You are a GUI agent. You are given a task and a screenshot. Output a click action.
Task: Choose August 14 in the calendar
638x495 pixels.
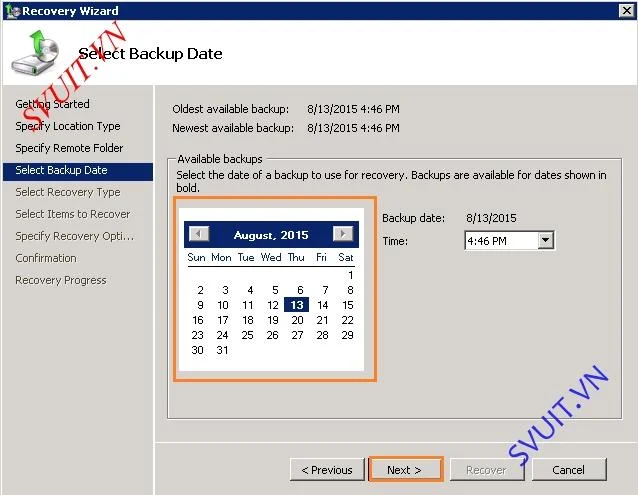pyautogui.click(x=323, y=305)
